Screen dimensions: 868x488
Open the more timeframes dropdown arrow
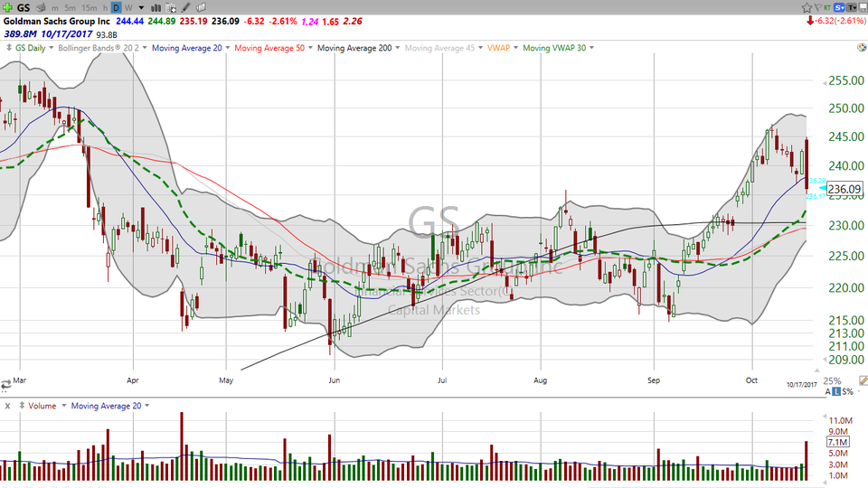141,8
